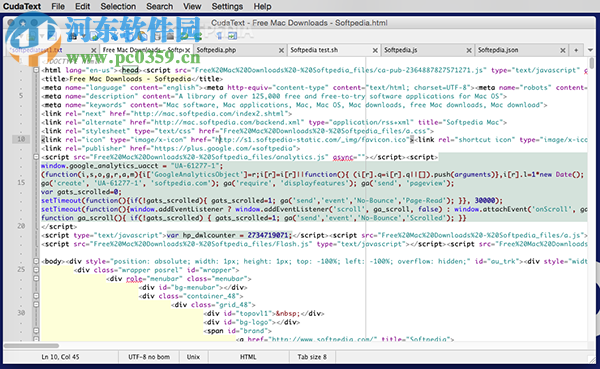This screenshot has width=600, height=369.
Task: Click the var gats_scrolled=0 line
Action: 81,192
